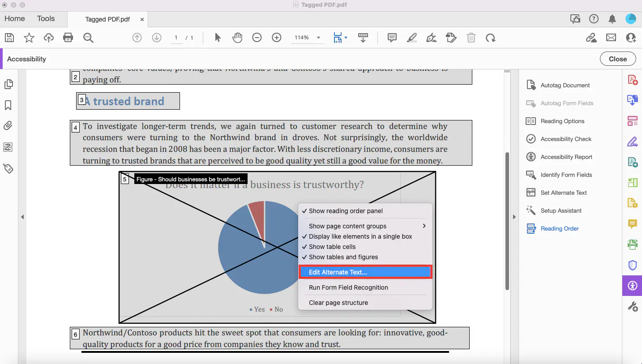The height and width of the screenshot is (364, 642).
Task: Close the Accessibility toolbar
Action: tap(617, 59)
